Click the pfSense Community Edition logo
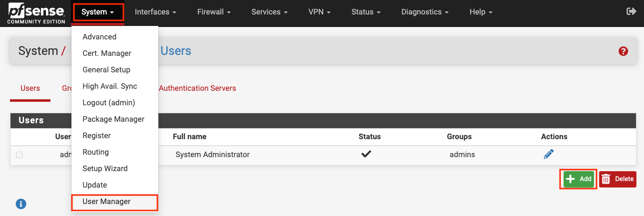 36,12
